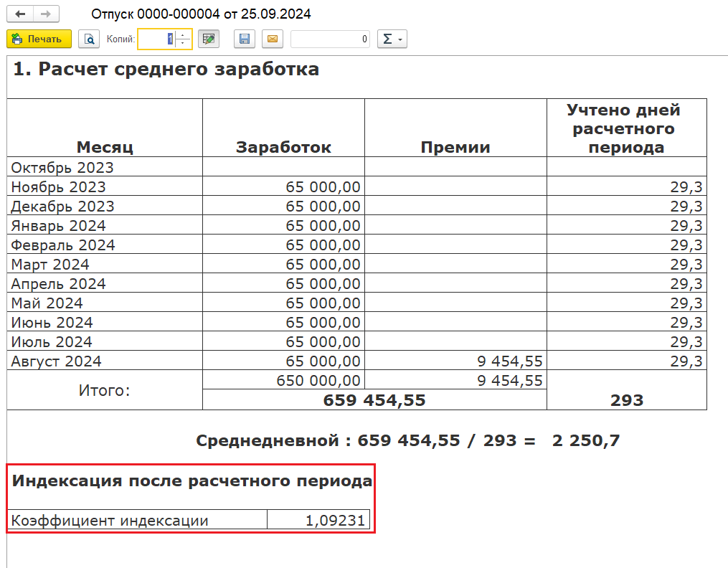Click the Заработок column header
The width and height of the screenshot is (728, 568).
coord(283,147)
